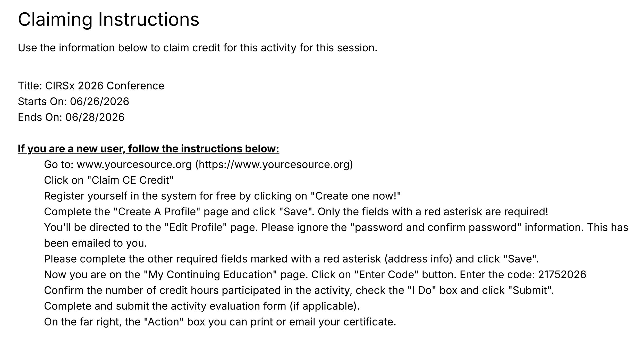This screenshot has width=644, height=342.
Task: Click the Claiming Instructions heading
Action: coord(108,20)
